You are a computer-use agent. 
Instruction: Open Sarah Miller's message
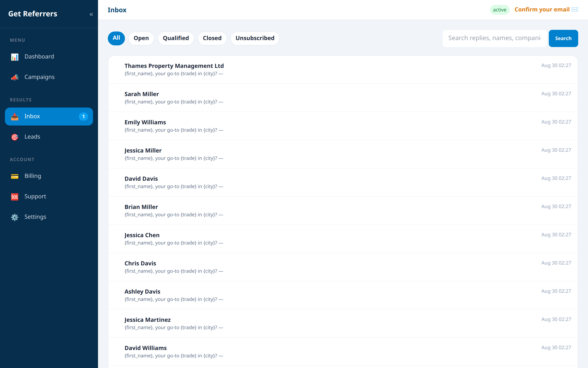point(343,98)
